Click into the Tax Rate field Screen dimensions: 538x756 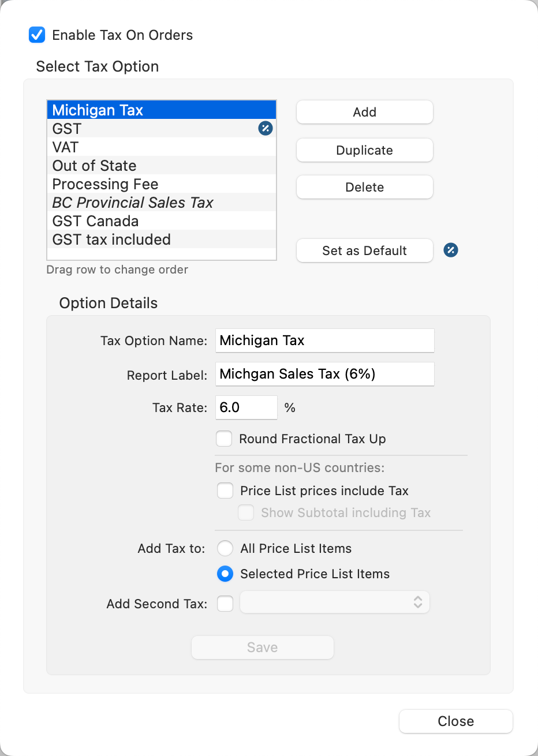[x=246, y=407]
